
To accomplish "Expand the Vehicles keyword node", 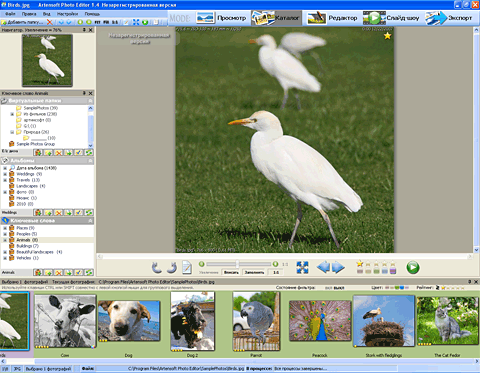I will [x=5, y=258].
